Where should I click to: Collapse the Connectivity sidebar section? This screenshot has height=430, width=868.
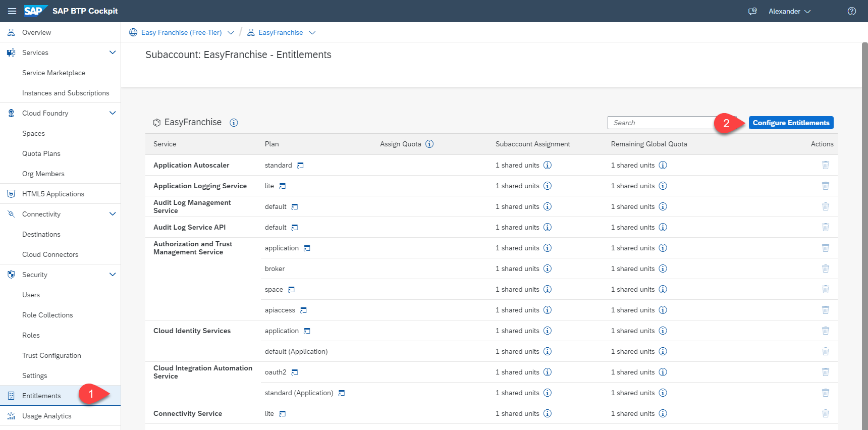click(113, 214)
